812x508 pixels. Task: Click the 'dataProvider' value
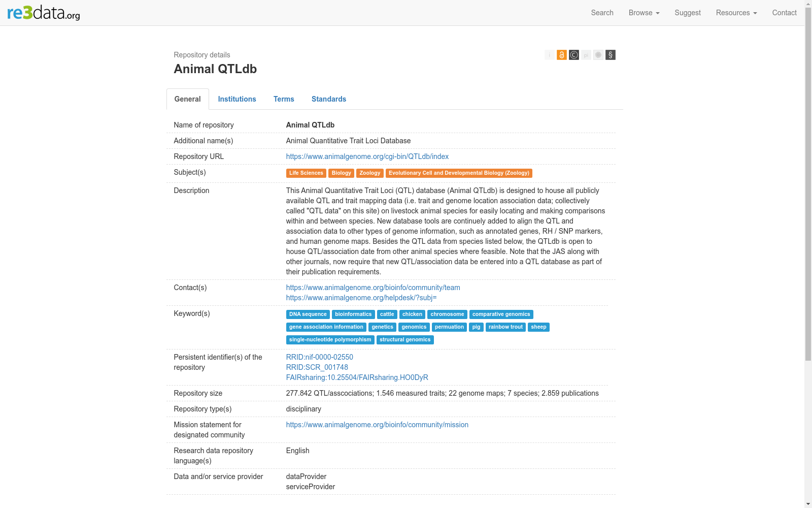pyautogui.click(x=306, y=477)
